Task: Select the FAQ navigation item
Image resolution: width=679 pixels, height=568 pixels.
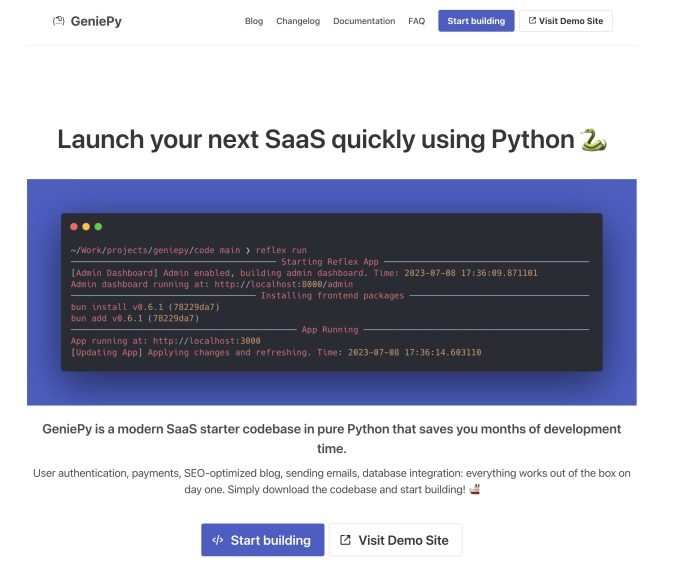Action: coord(417,21)
